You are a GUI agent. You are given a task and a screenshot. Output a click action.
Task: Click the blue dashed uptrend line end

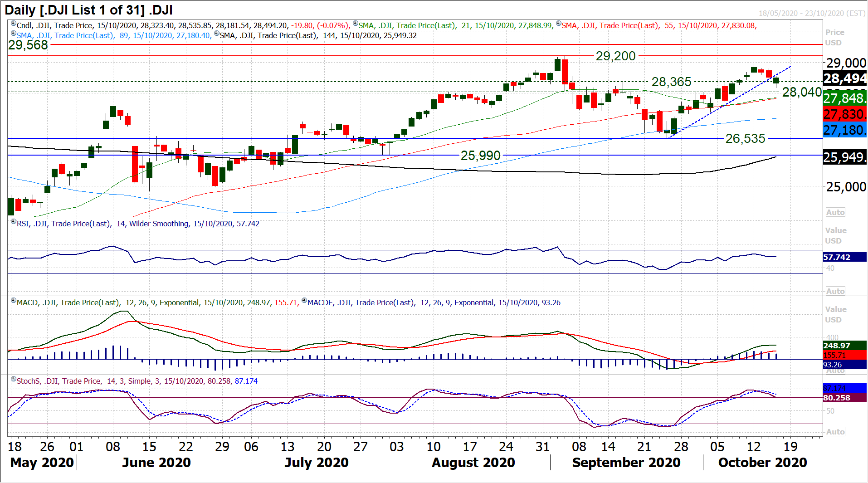click(790, 67)
